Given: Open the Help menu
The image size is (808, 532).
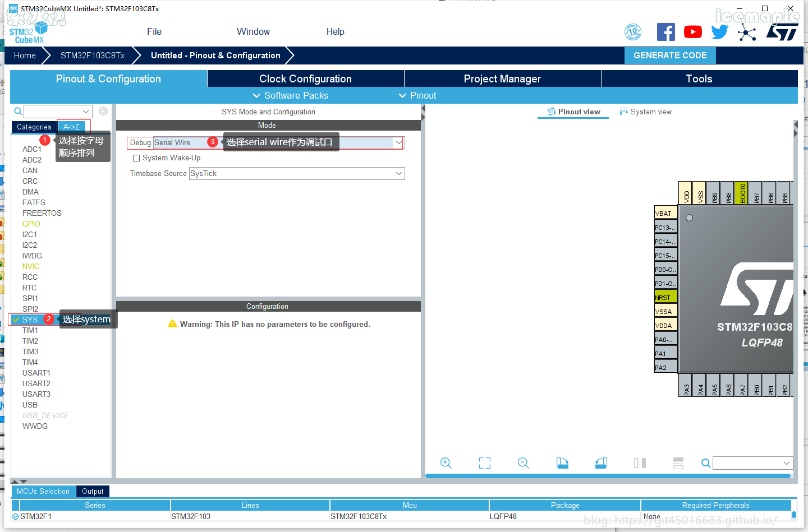Looking at the screenshot, I should pos(336,32).
